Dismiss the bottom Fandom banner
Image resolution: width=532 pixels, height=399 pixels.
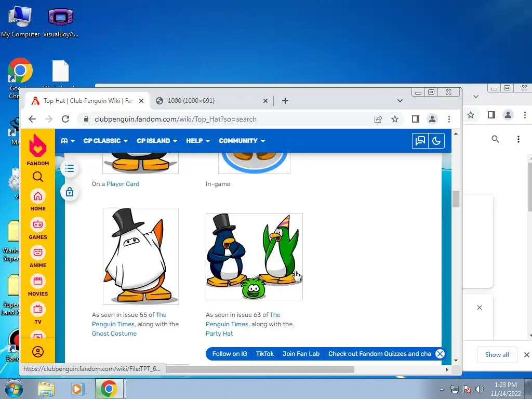click(440, 354)
